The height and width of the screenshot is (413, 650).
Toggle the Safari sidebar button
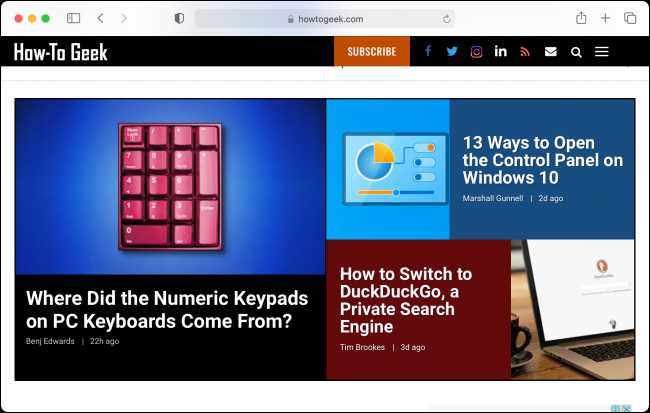(73, 18)
